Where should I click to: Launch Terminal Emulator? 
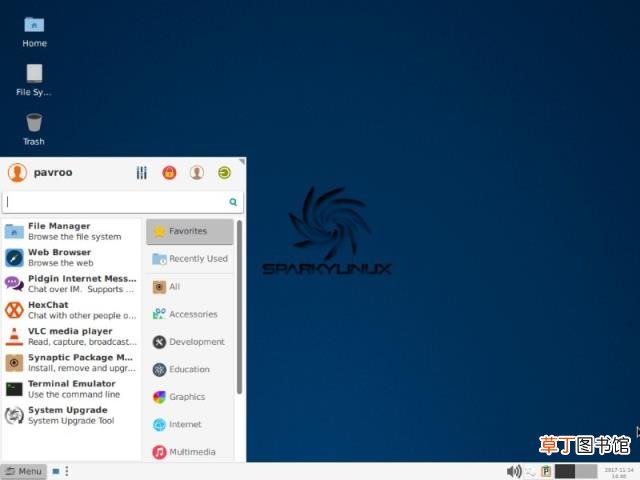tap(71, 389)
